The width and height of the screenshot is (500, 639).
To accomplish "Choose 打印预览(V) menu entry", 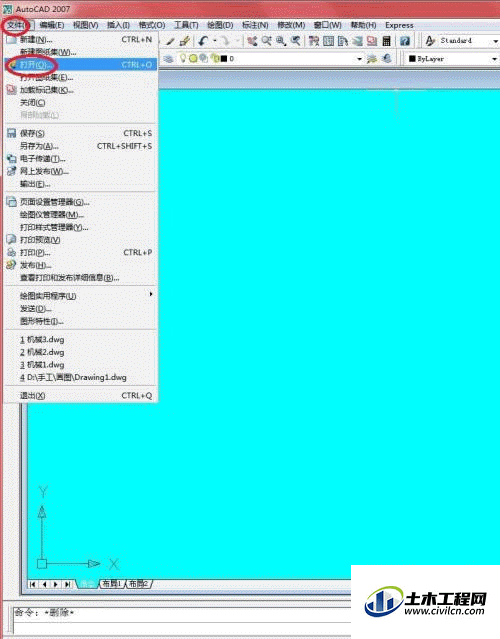I will (81, 240).
